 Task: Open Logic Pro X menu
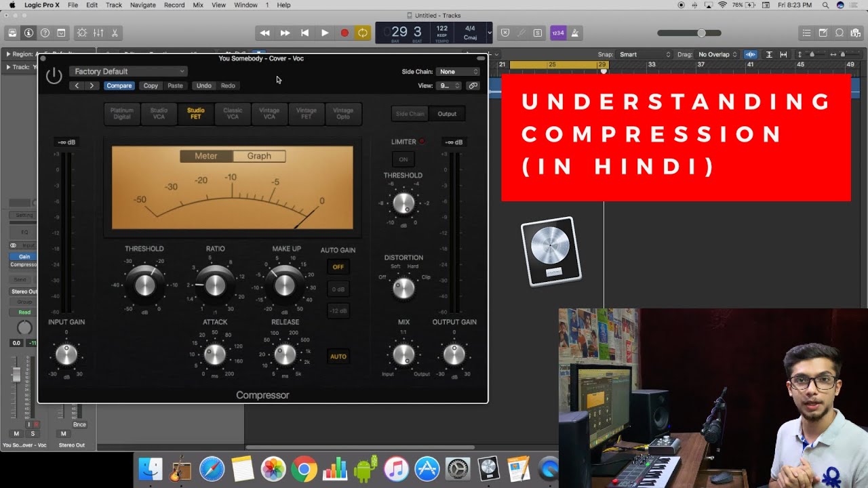point(41,5)
